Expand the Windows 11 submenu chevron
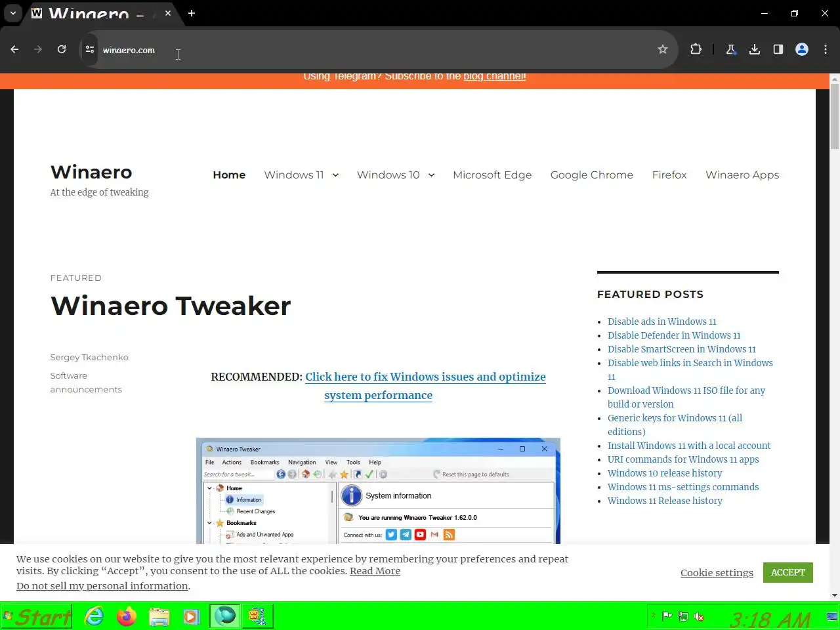Image resolution: width=840 pixels, height=630 pixels. 335,175
